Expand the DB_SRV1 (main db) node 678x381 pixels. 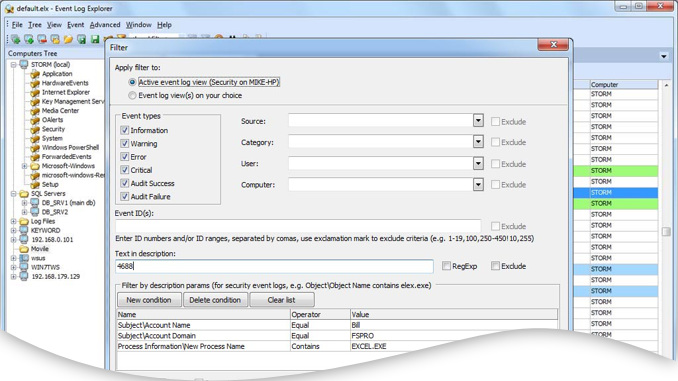point(25,203)
